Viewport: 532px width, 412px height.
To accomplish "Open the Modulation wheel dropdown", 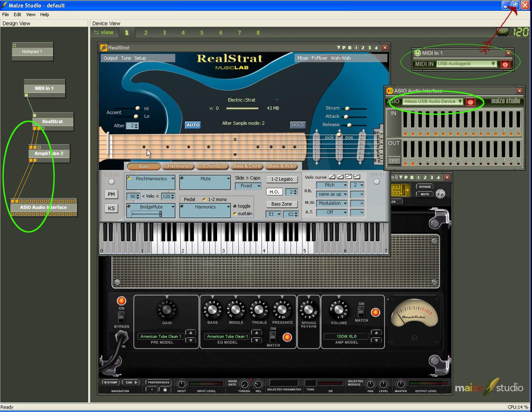I will pyautogui.click(x=332, y=204).
